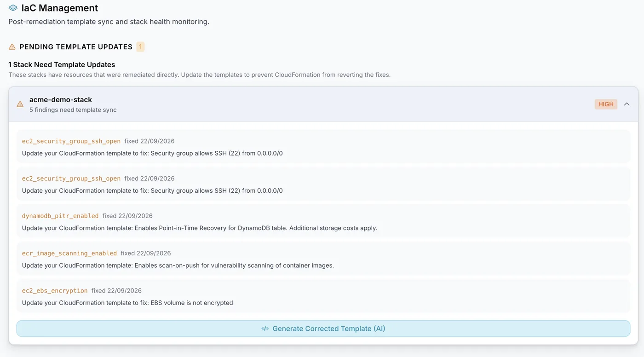Click the Point-in-Time Recovery description text
This screenshot has height=357, width=644.
200,228
